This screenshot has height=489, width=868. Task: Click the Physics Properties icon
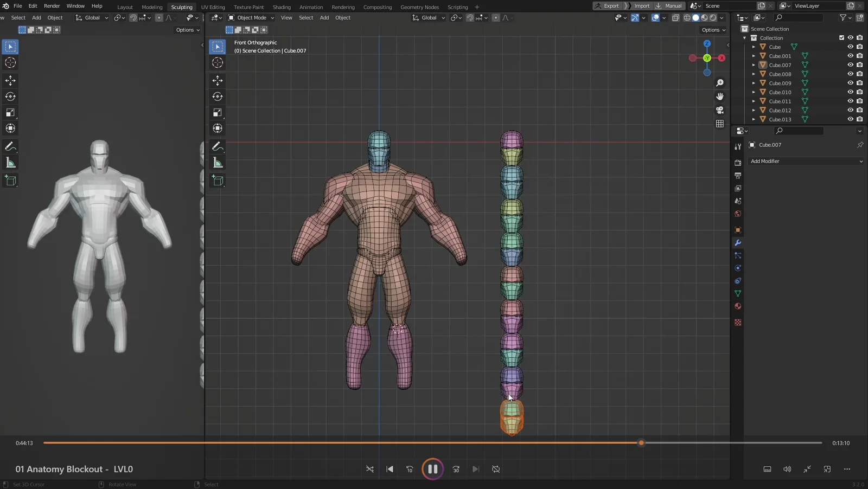click(x=738, y=268)
